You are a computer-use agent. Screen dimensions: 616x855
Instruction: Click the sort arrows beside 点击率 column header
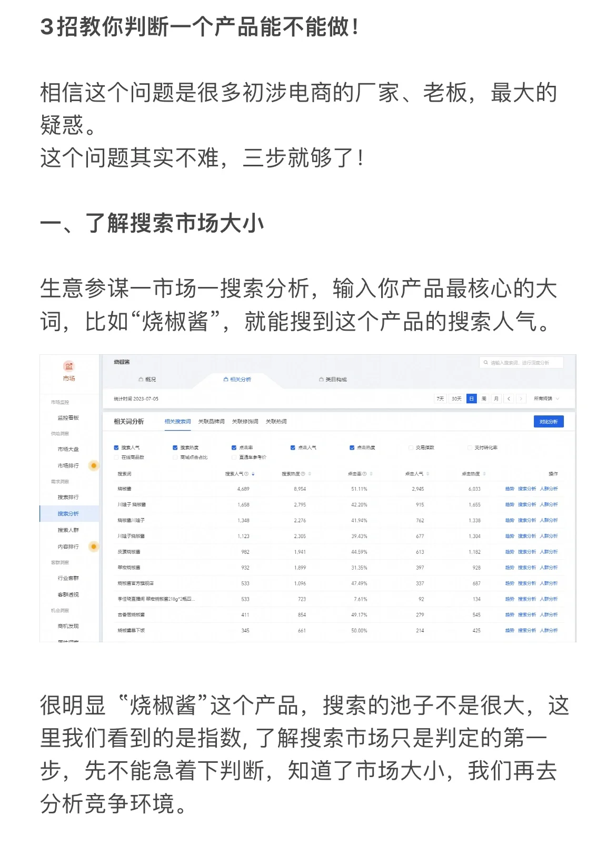[371, 474]
